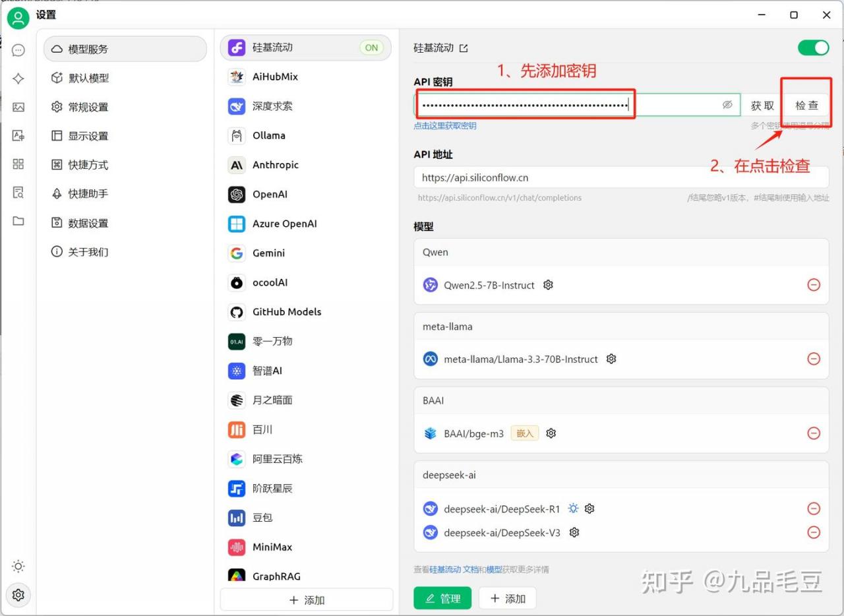
Task: Open 快捷方式 settings section
Action: [x=125, y=165]
